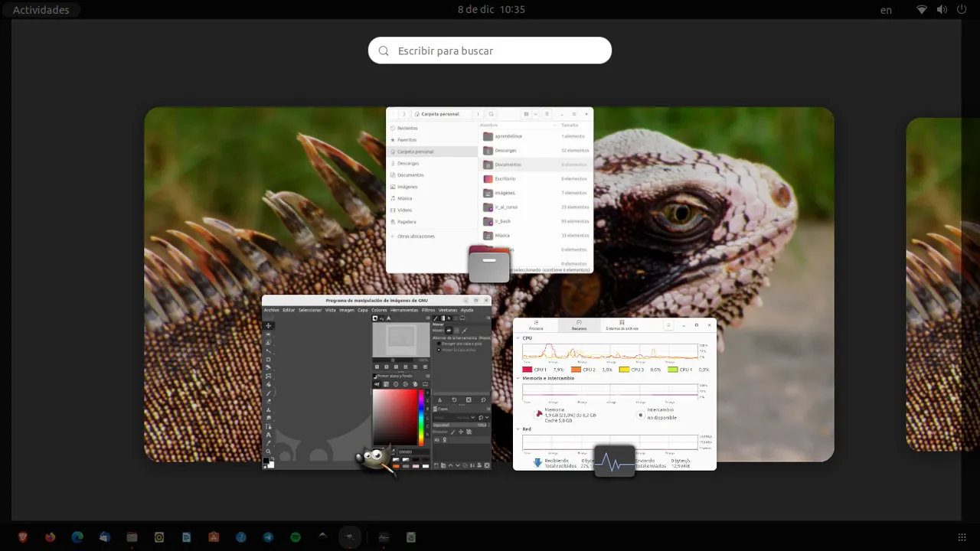Toggle lock position icon in GIMP layers
The width and height of the screenshot is (980, 551).
click(x=461, y=432)
